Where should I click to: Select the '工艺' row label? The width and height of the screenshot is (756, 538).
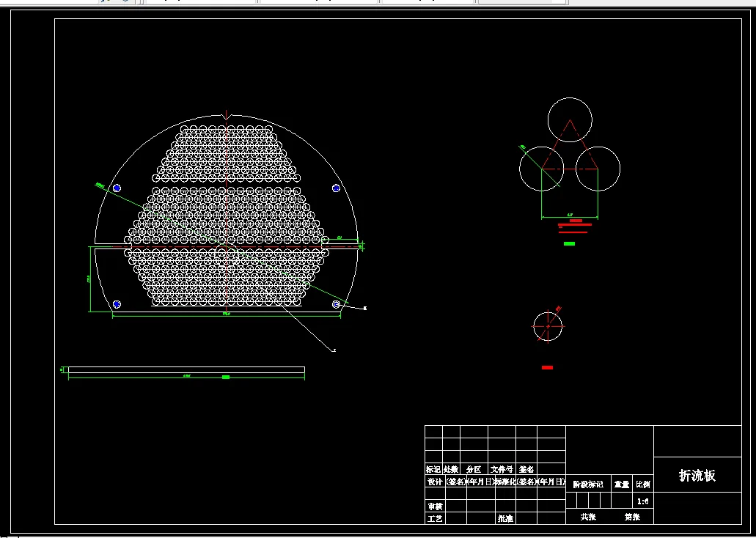pyautogui.click(x=434, y=519)
